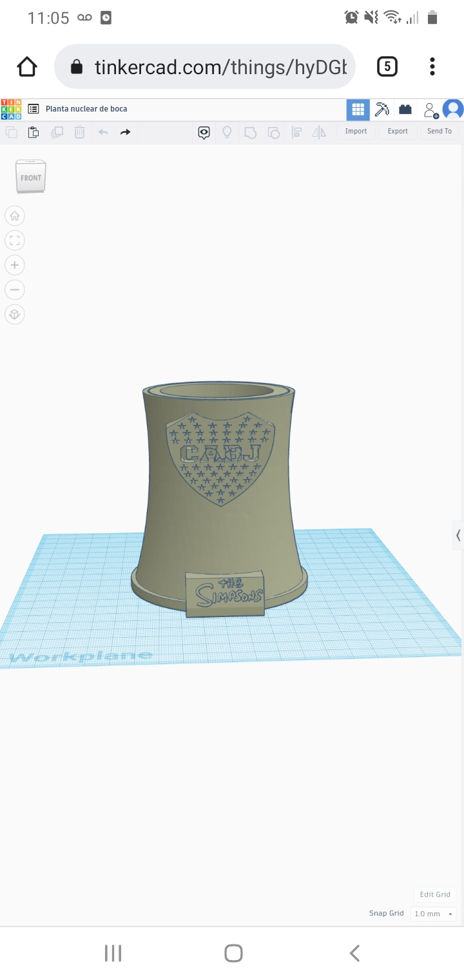Click the Copy tool
The height and width of the screenshot is (980, 464).
(12, 132)
